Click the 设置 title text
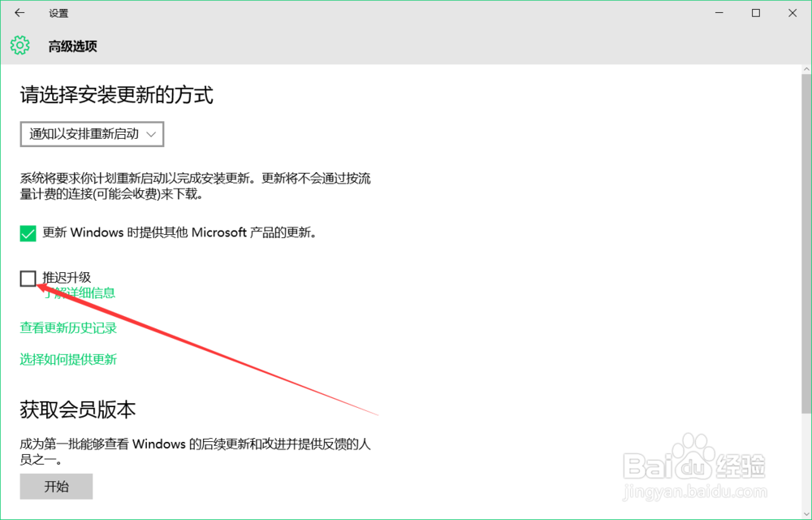This screenshot has height=520, width=812. (x=57, y=13)
